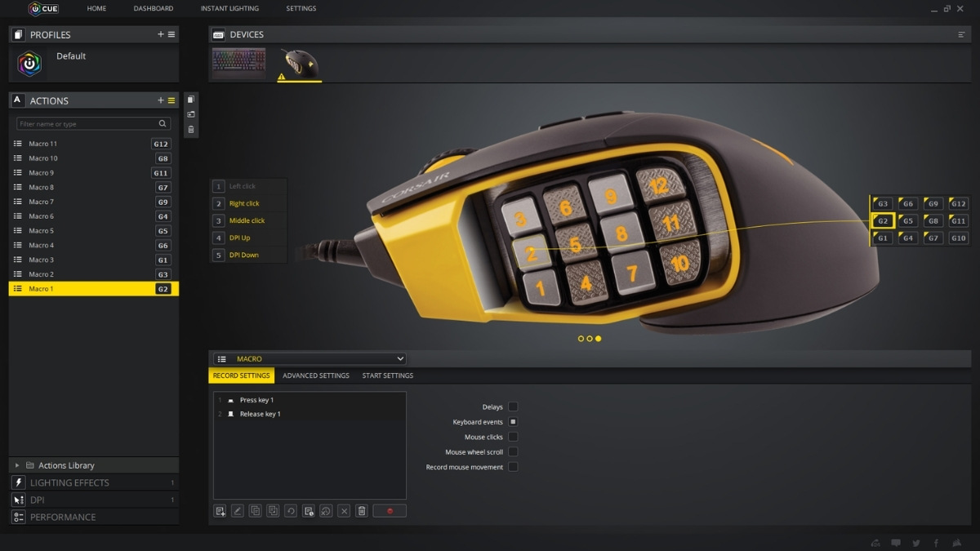Click the search icon in filter box
Screen dimensions: 980x551
(x=163, y=124)
